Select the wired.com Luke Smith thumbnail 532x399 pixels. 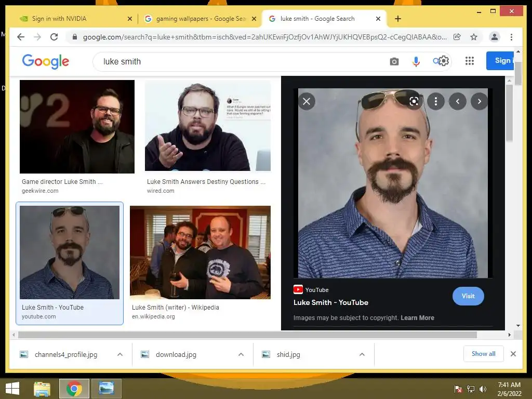(x=208, y=126)
